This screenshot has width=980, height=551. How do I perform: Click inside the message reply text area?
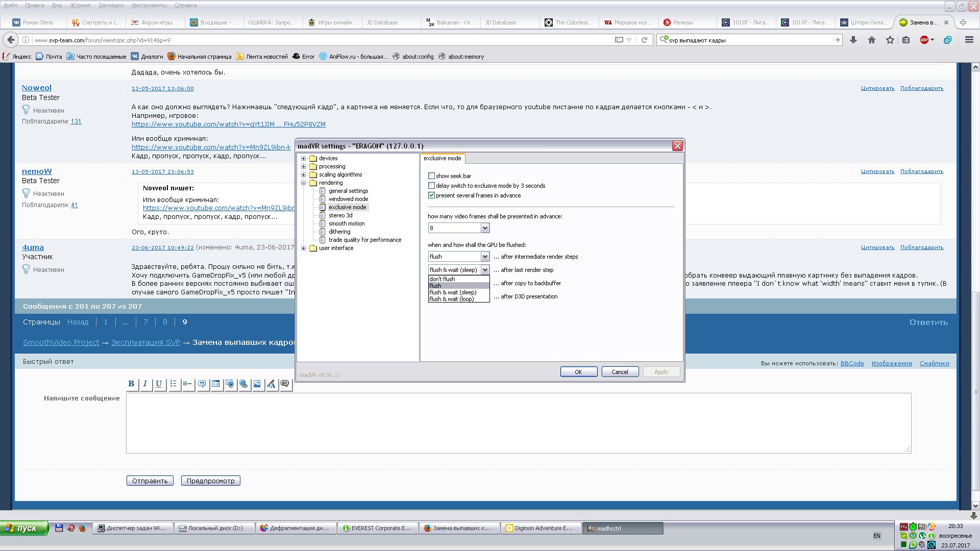pos(518,423)
